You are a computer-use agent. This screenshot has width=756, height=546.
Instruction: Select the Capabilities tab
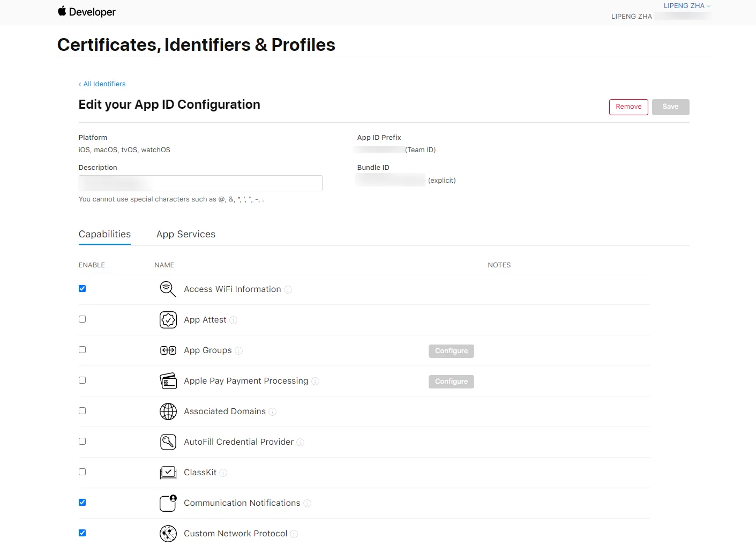point(104,234)
